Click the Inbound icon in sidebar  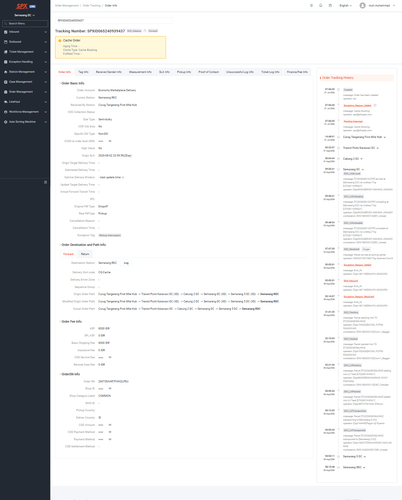pyautogui.click(x=6, y=32)
